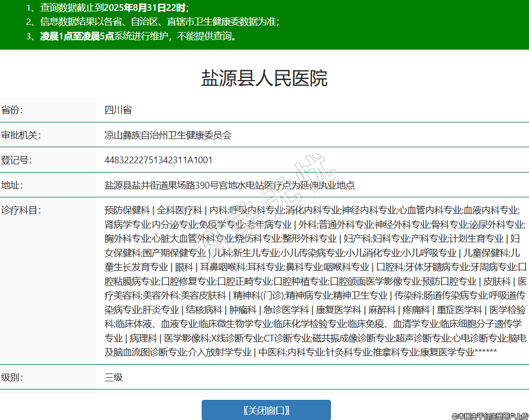Select the 省份 row label
The width and height of the screenshot is (529, 420).
click(12, 110)
